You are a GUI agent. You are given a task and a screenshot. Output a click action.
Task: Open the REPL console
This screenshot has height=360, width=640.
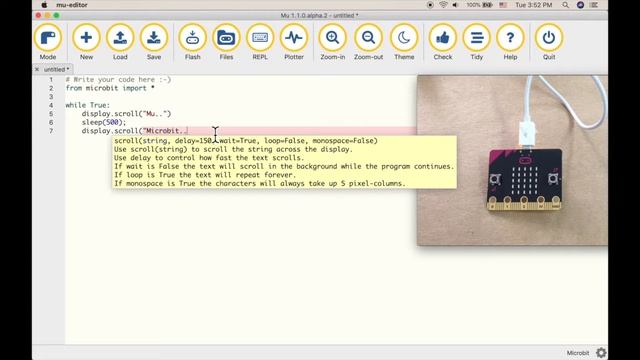point(260,42)
